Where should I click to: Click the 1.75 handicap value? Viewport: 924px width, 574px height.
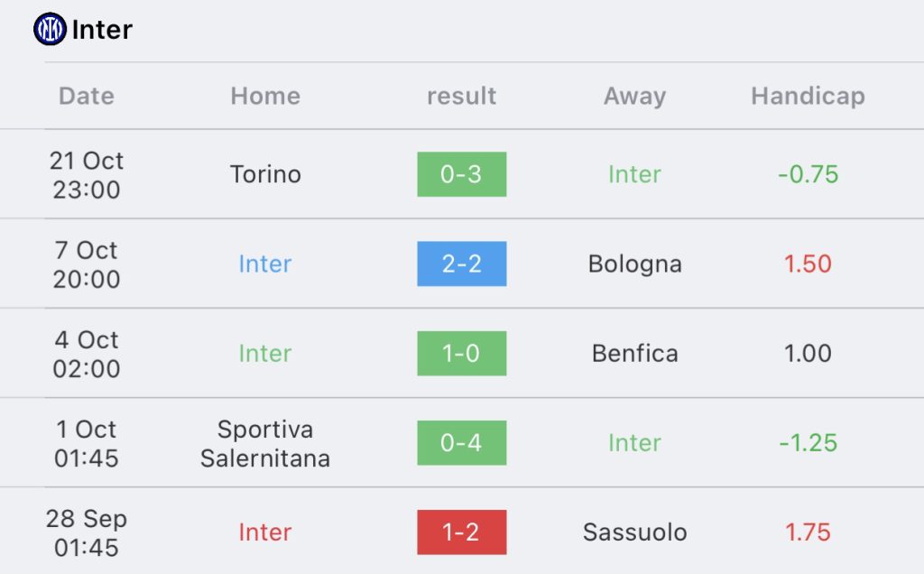click(808, 532)
